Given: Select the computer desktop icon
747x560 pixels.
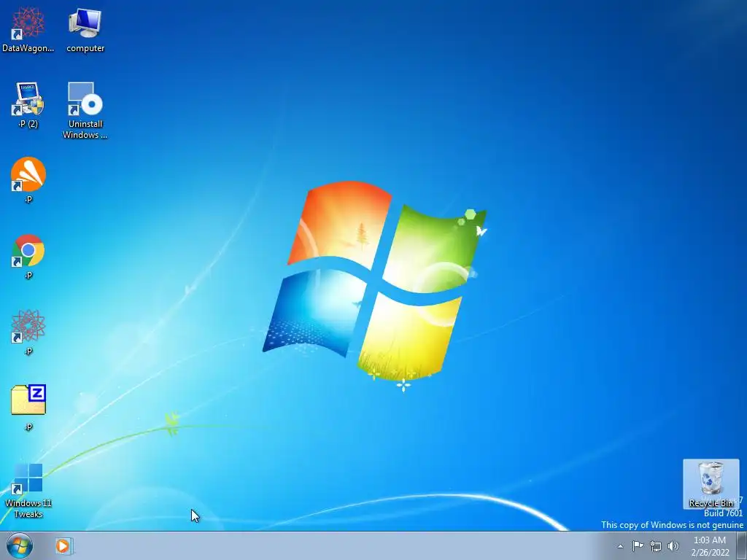Looking at the screenshot, I should pos(85,29).
